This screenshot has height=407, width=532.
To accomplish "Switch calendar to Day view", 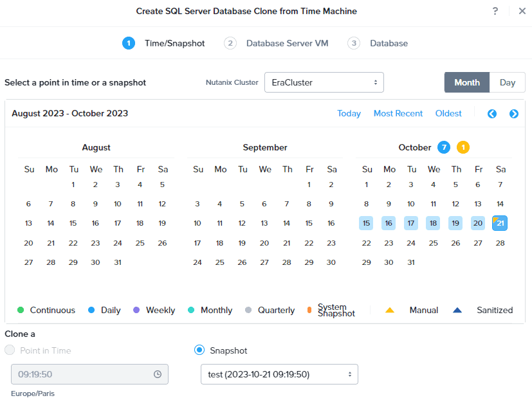I will click(x=507, y=82).
